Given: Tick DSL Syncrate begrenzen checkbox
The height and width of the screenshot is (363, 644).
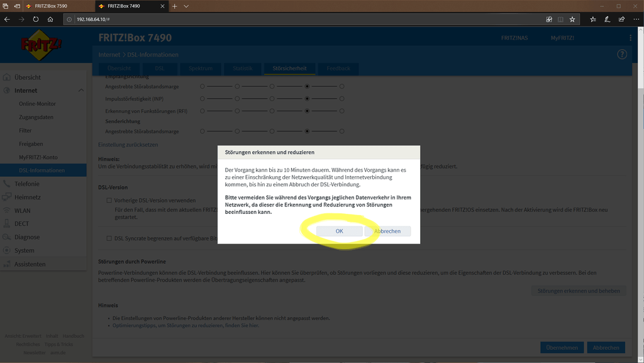Looking at the screenshot, I should pos(109,238).
